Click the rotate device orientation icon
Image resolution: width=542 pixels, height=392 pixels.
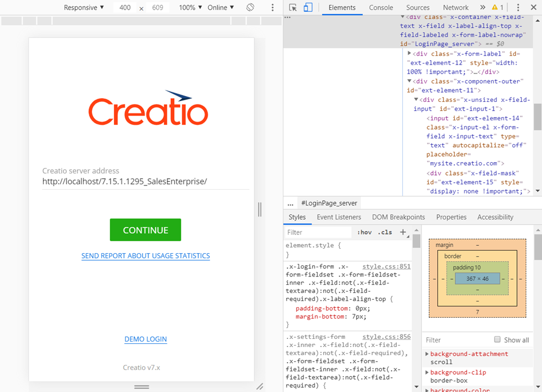(250, 7)
